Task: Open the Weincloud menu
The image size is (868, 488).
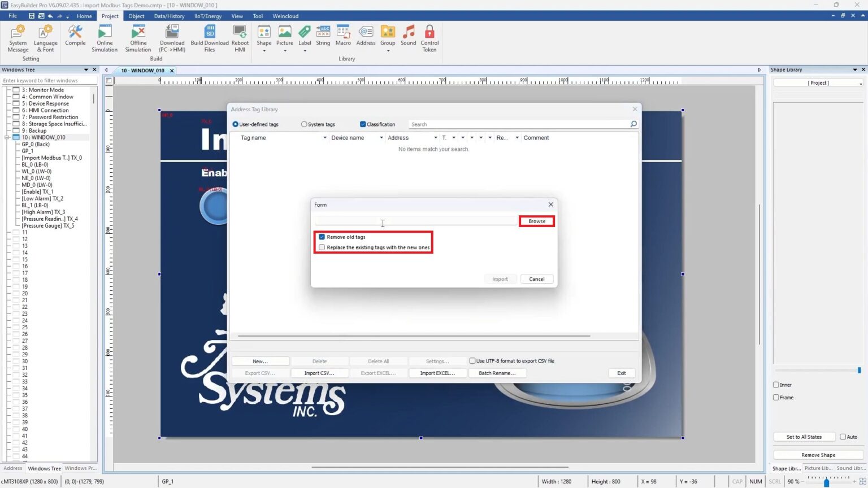Action: [285, 16]
